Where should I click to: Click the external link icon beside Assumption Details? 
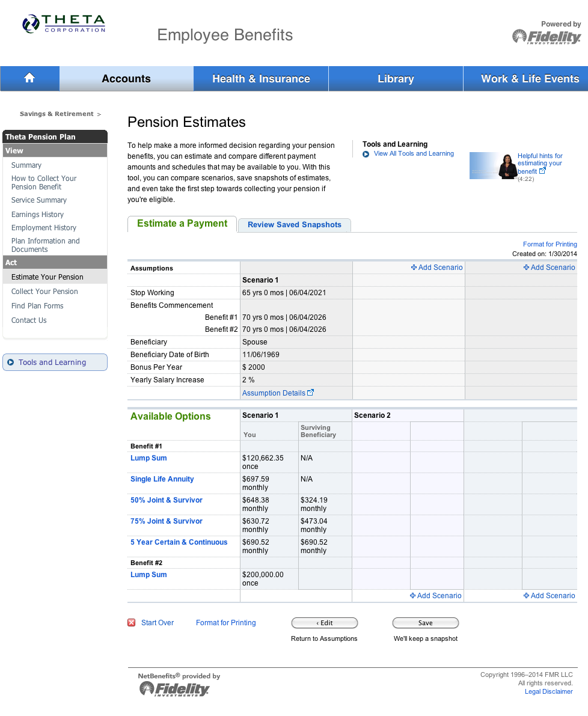pos(311,393)
